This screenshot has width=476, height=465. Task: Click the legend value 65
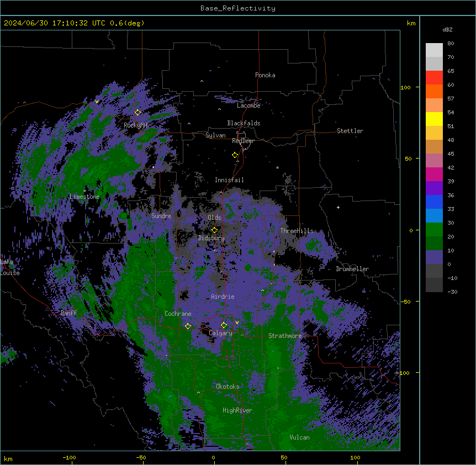click(x=451, y=71)
